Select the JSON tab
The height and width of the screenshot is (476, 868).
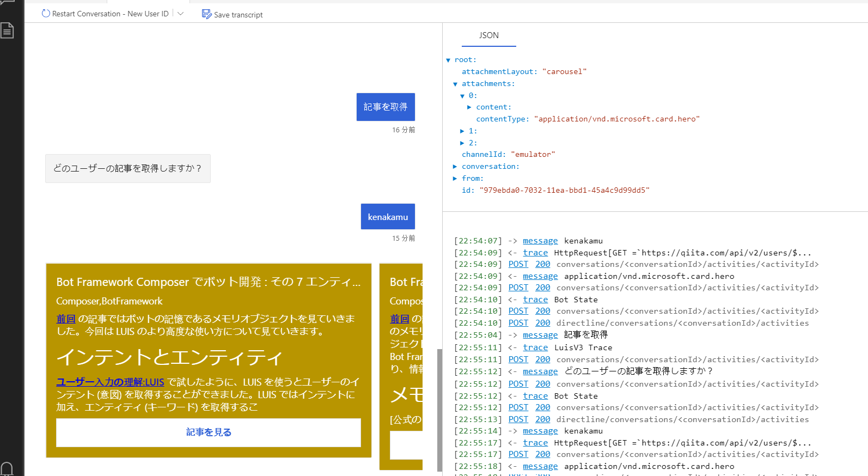point(489,35)
